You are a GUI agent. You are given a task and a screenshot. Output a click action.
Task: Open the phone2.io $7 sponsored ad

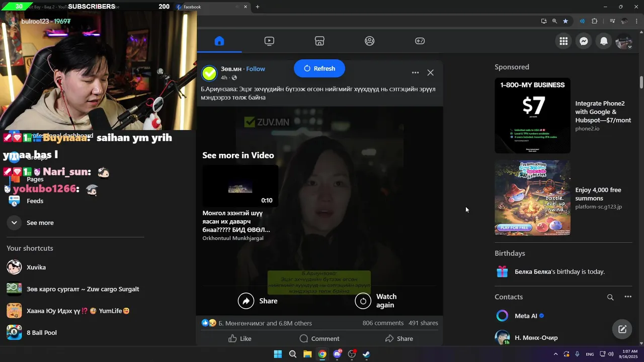563,116
